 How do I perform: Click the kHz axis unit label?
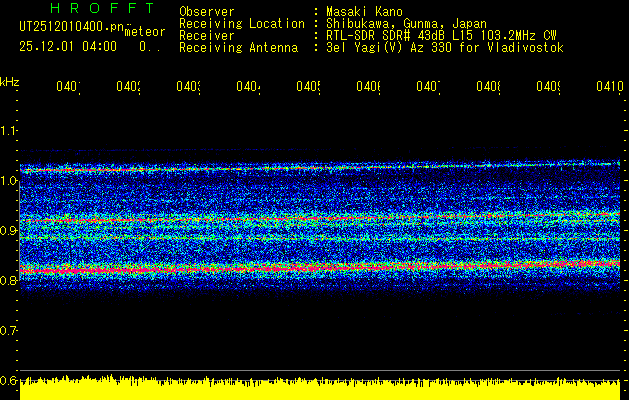pos(10,81)
